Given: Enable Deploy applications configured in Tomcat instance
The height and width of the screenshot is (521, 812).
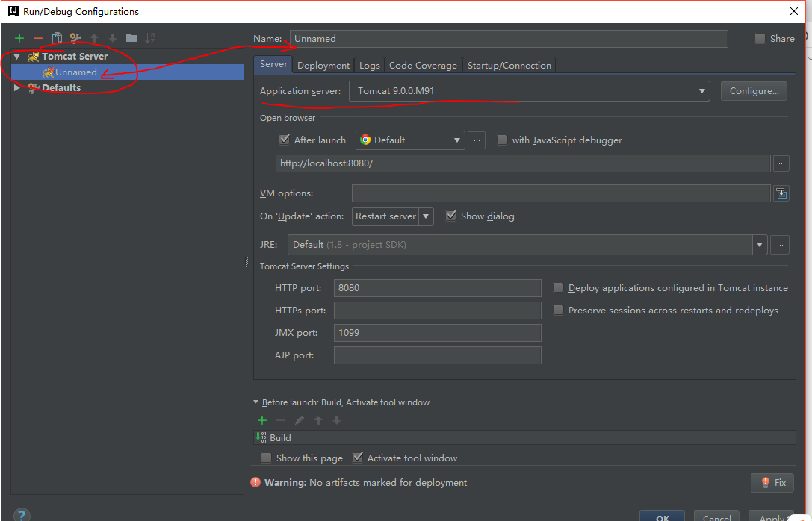Looking at the screenshot, I should click(x=558, y=287).
